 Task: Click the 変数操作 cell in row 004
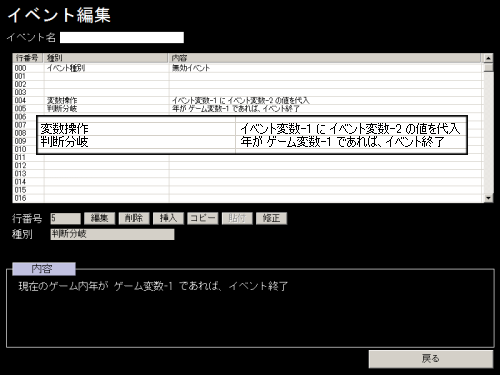point(62,100)
